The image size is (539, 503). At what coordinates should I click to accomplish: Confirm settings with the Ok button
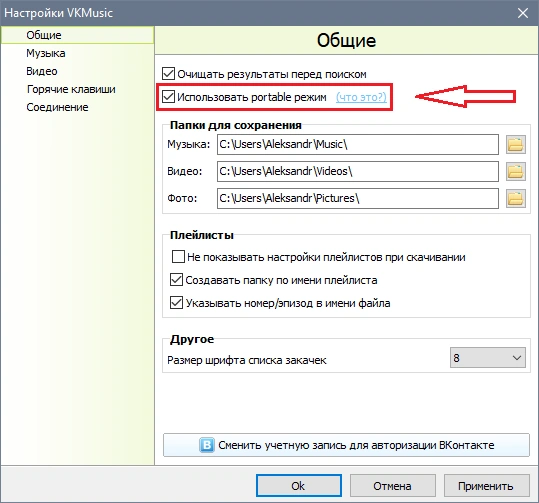[298, 485]
